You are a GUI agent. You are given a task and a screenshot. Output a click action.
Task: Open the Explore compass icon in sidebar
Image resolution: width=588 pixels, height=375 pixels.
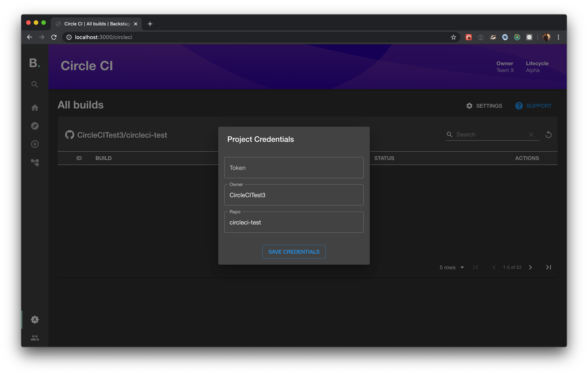[35, 126]
